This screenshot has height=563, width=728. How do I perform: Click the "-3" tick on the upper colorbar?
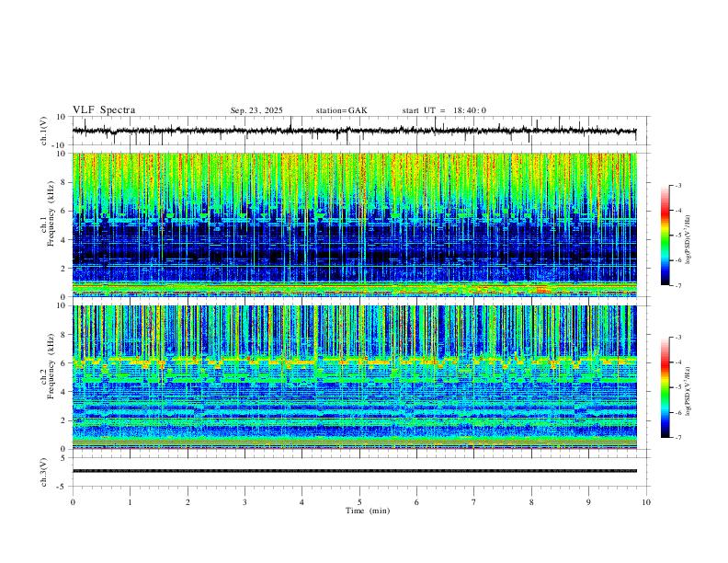(x=677, y=185)
